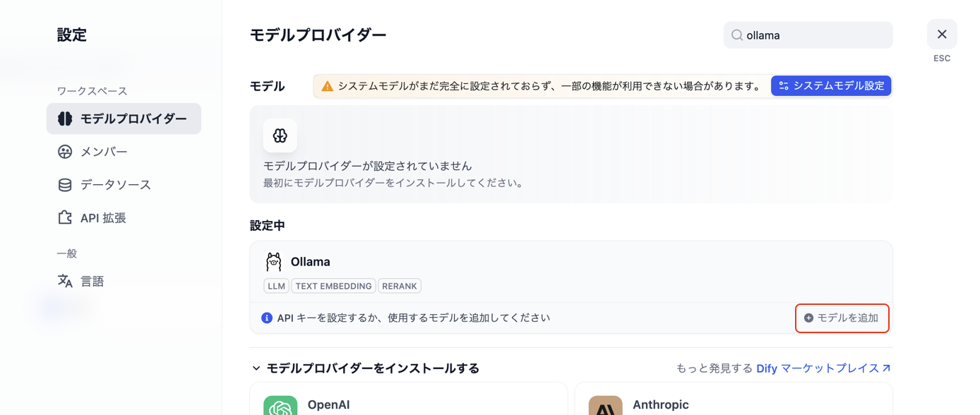The width and height of the screenshot is (980, 415).
Task: Click the Ollama provider name
Action: (x=311, y=262)
